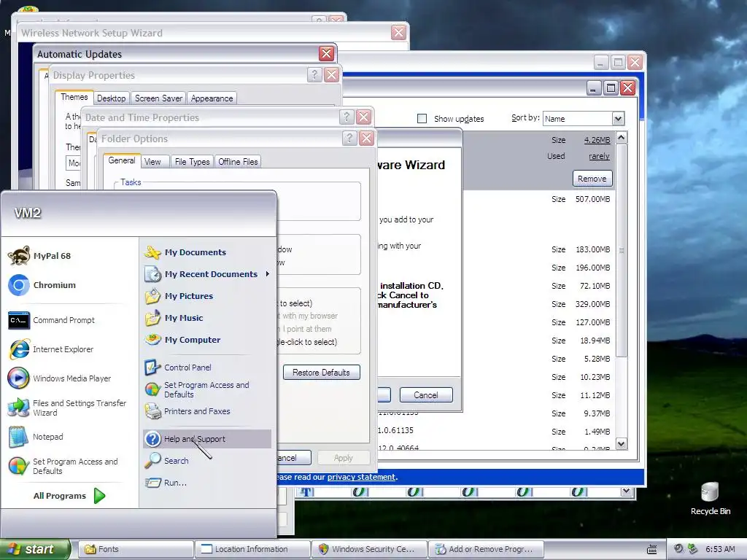Switch to Windows Security Center taskbar window
The height and width of the screenshot is (560, 747).
pyautogui.click(x=370, y=549)
